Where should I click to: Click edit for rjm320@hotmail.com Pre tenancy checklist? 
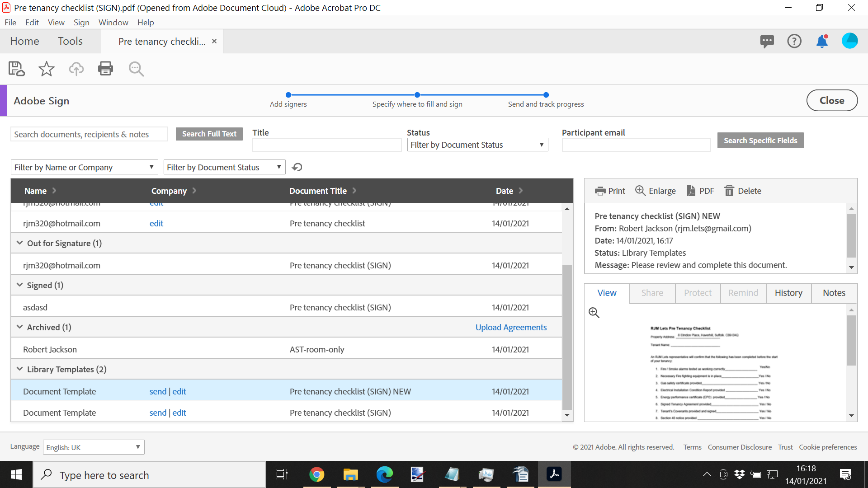tap(156, 223)
